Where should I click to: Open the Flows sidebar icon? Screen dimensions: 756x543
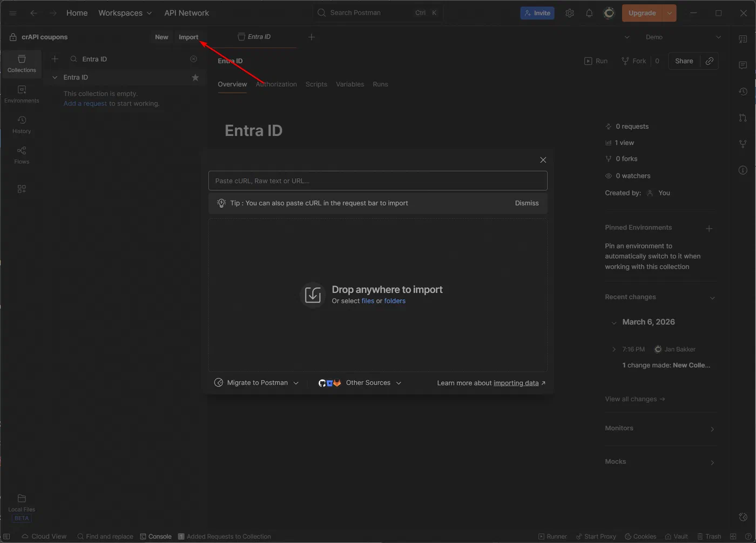tap(22, 155)
